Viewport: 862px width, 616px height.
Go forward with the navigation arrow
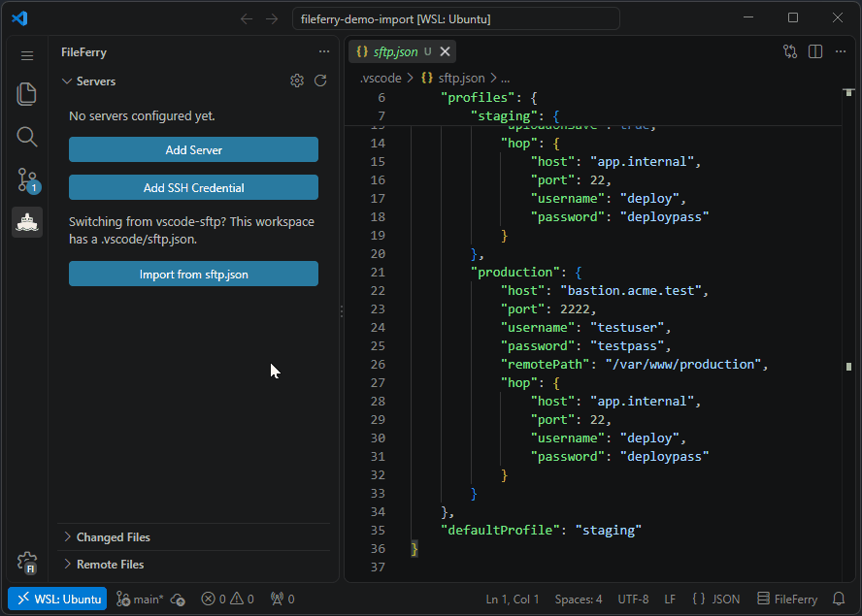click(x=272, y=18)
